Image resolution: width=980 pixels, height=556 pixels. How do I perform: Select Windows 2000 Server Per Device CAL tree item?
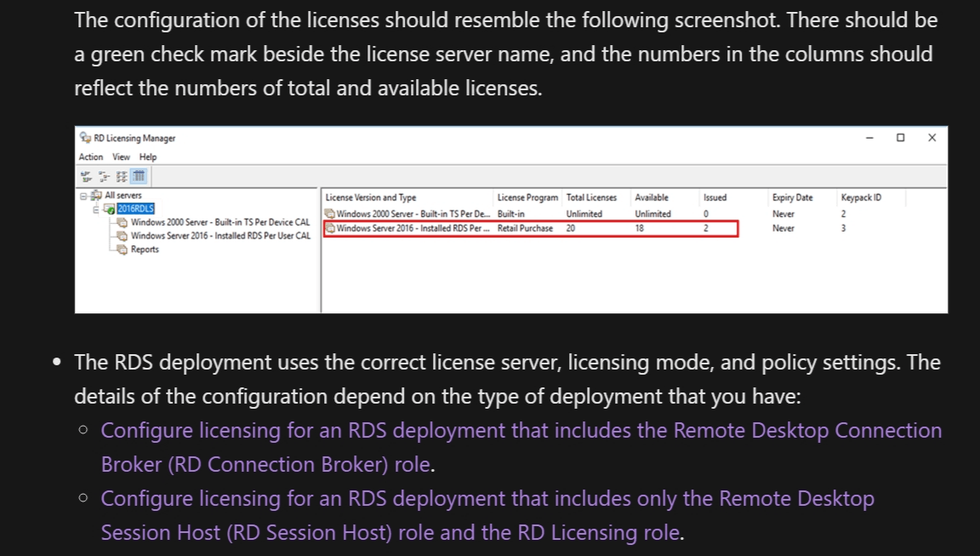pos(220,222)
